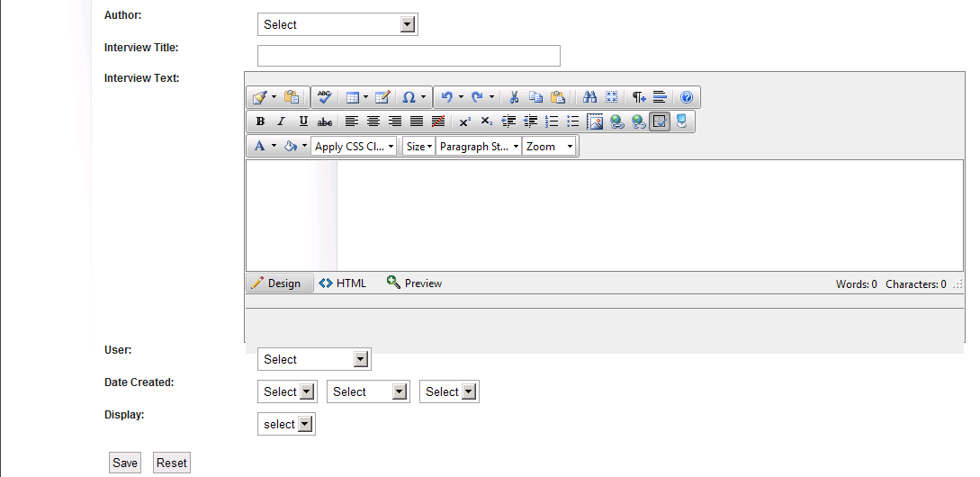Click the Insert Table grid icon
The height and width of the screenshot is (477, 980).
point(353,97)
